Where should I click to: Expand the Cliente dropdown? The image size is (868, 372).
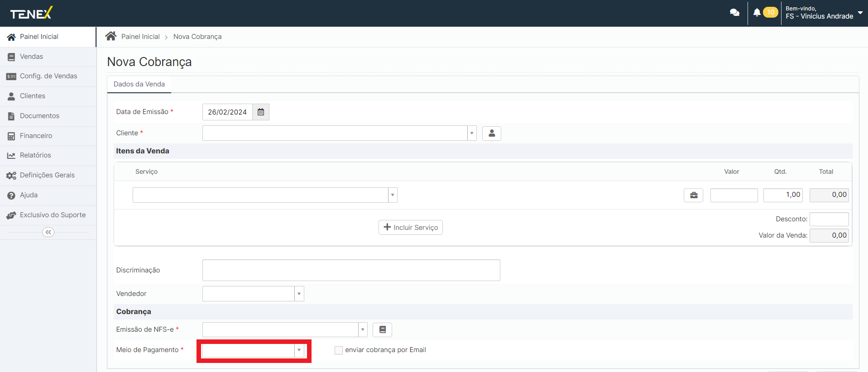coord(472,134)
